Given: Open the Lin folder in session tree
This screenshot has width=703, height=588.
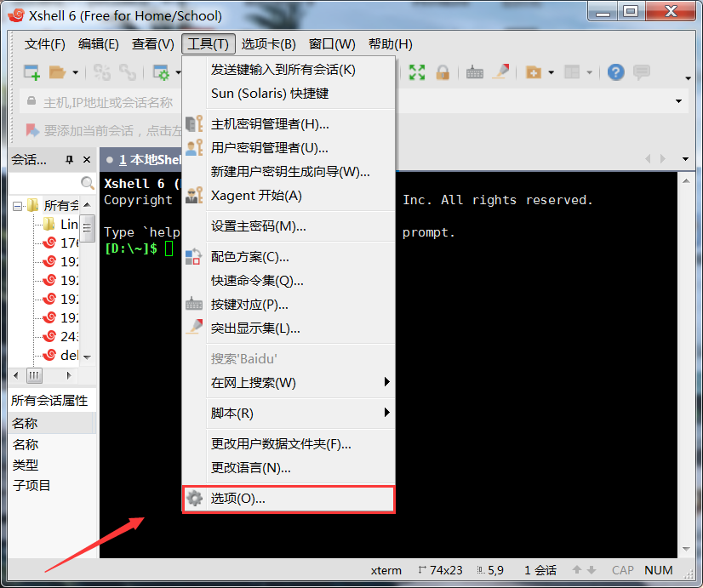Looking at the screenshot, I should [x=60, y=224].
